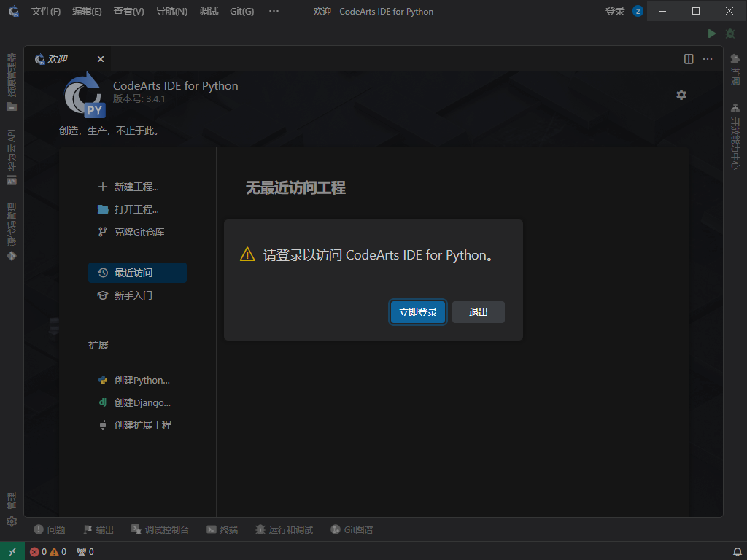Open the editor more-actions ellipsis
This screenshot has width=747, height=560.
pyautogui.click(x=708, y=59)
